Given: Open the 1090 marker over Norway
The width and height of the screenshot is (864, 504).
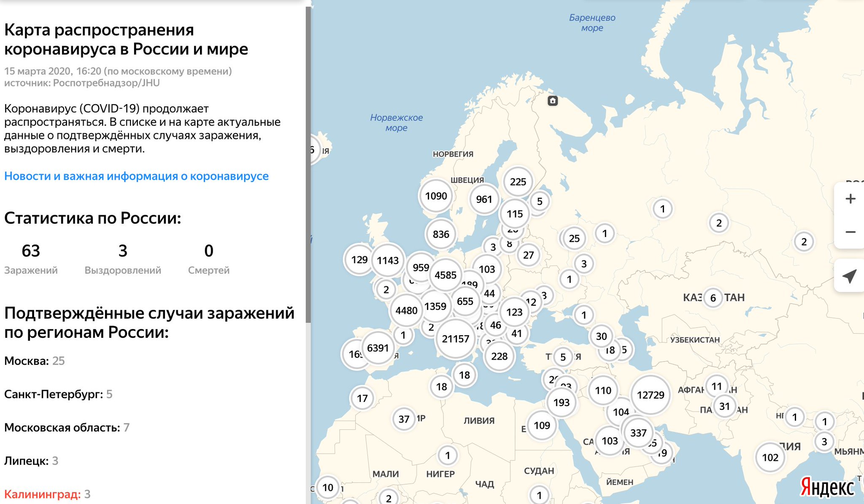Looking at the screenshot, I should click(436, 196).
